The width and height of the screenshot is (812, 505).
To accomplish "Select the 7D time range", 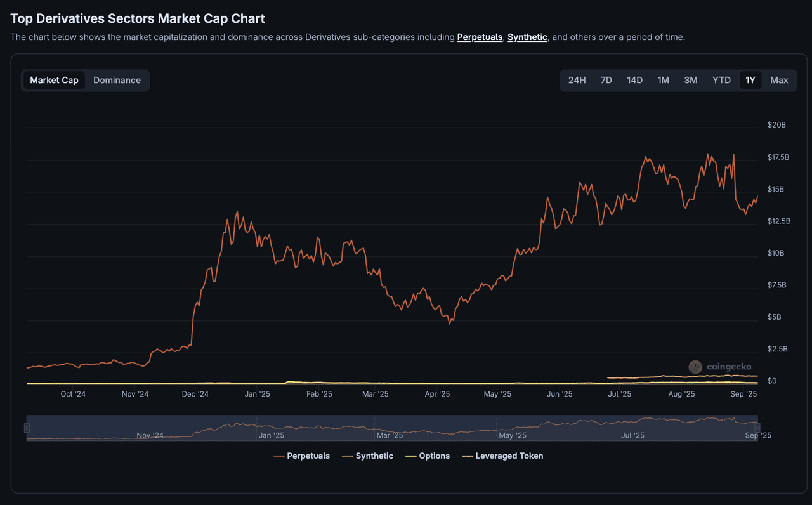I will [x=606, y=80].
